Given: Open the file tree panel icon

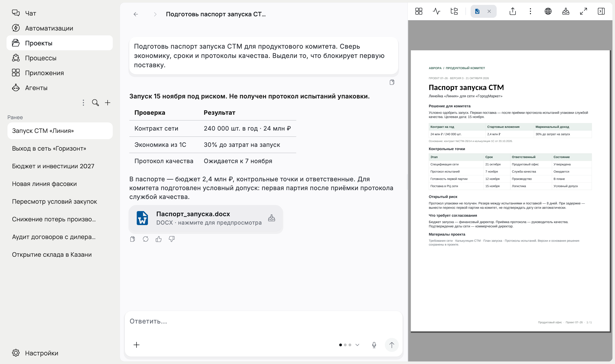Looking at the screenshot, I should [x=454, y=11].
